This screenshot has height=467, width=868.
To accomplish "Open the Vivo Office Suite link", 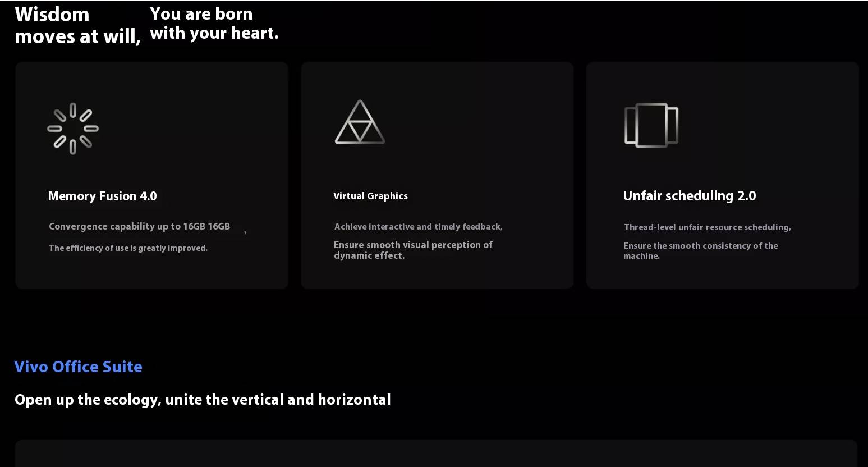I will (79, 367).
